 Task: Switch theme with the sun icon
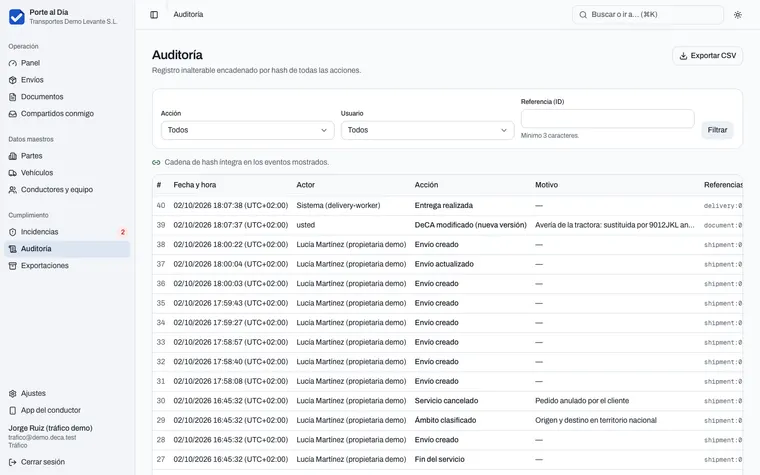pos(738,15)
